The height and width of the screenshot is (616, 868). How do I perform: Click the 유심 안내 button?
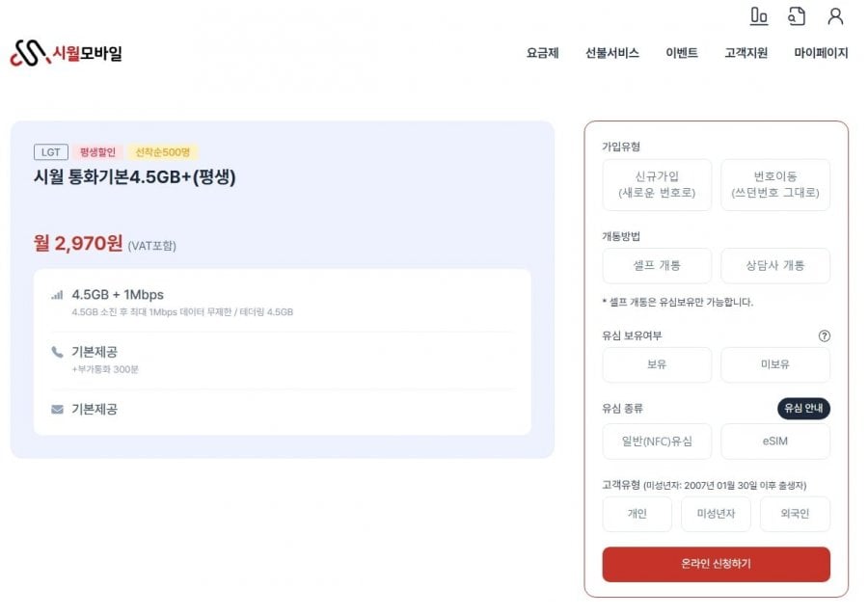coord(803,408)
